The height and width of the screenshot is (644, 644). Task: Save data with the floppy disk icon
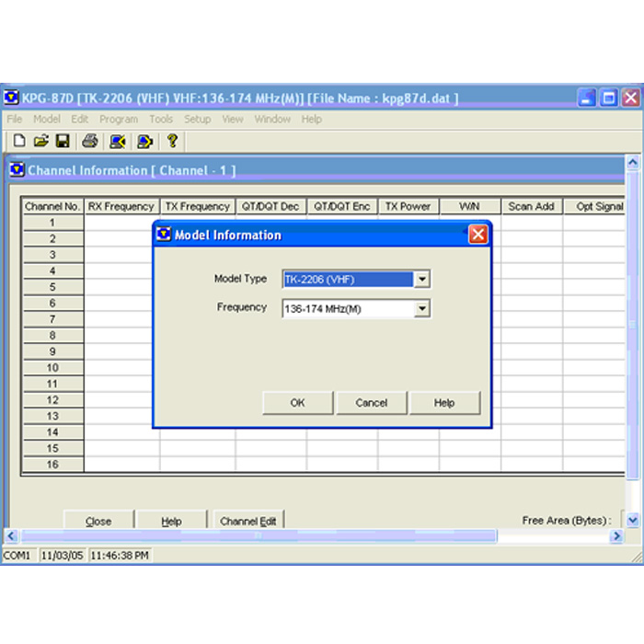point(63,141)
